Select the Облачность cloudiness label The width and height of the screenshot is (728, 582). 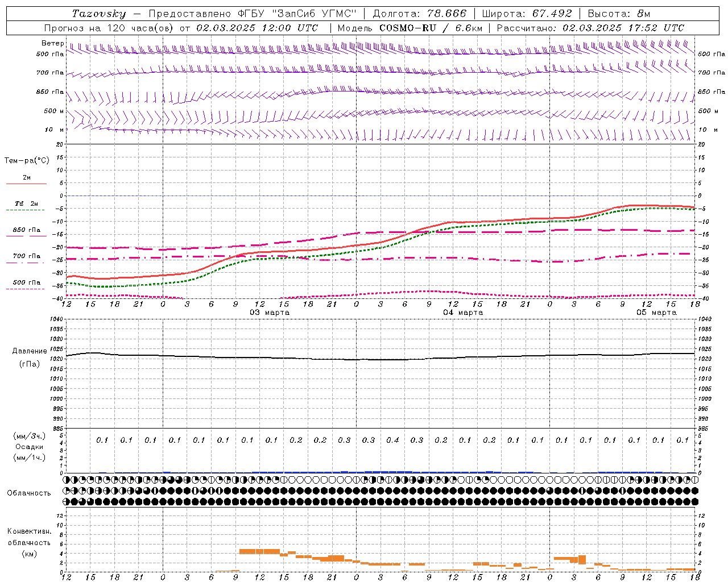coord(29,493)
